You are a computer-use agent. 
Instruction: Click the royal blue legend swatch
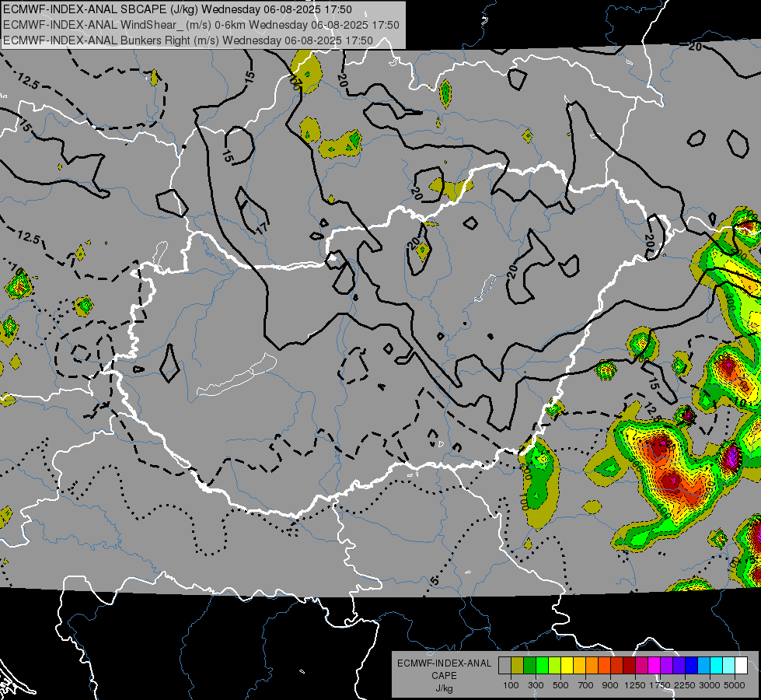[691, 666]
